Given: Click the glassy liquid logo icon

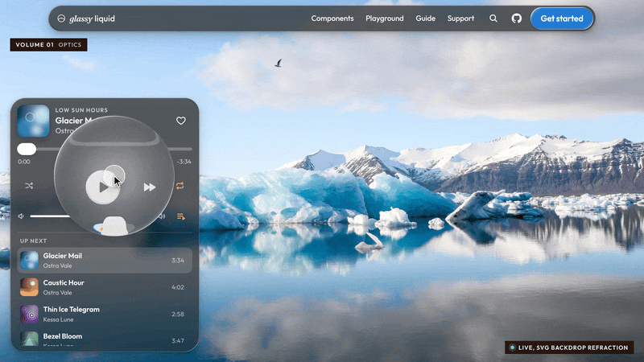Looking at the screenshot, I should coord(61,19).
